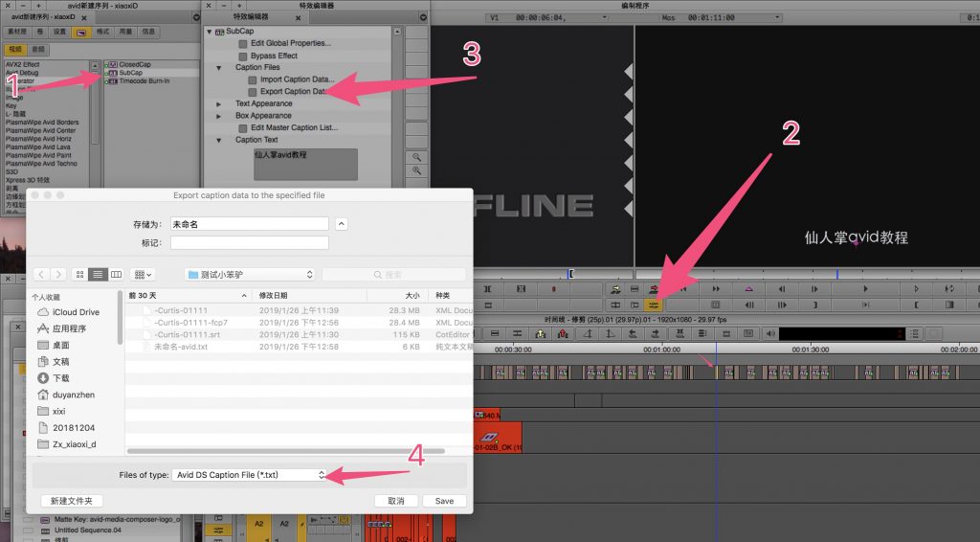Click the Edit Master Caption List square button
The height and width of the screenshot is (542, 980).
(x=242, y=128)
